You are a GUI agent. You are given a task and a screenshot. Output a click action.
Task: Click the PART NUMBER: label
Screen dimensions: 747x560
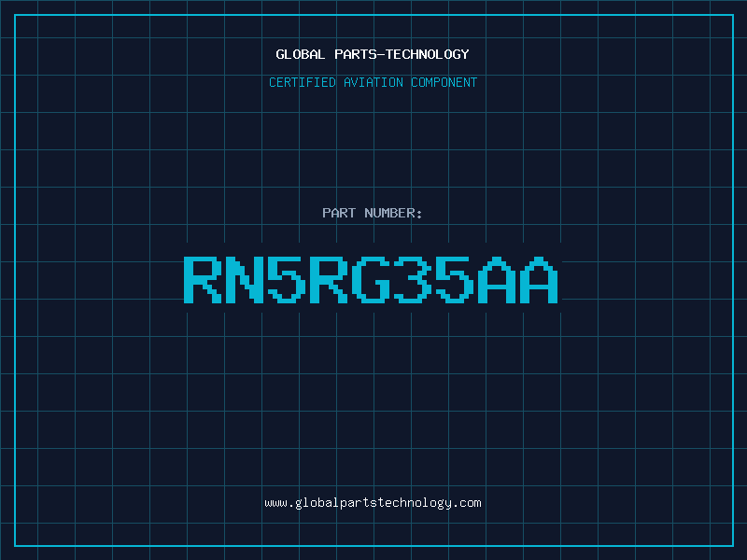coord(373,213)
